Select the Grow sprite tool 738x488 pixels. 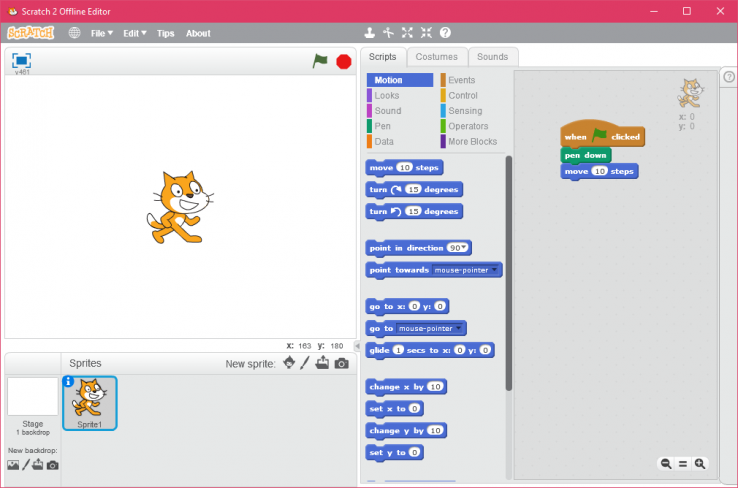coord(408,33)
